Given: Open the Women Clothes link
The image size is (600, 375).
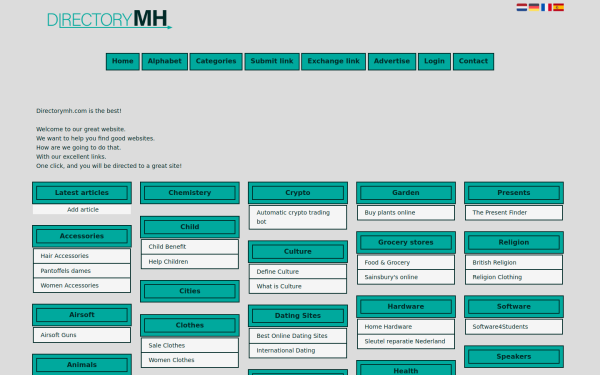Looking at the screenshot, I should coord(190,360).
